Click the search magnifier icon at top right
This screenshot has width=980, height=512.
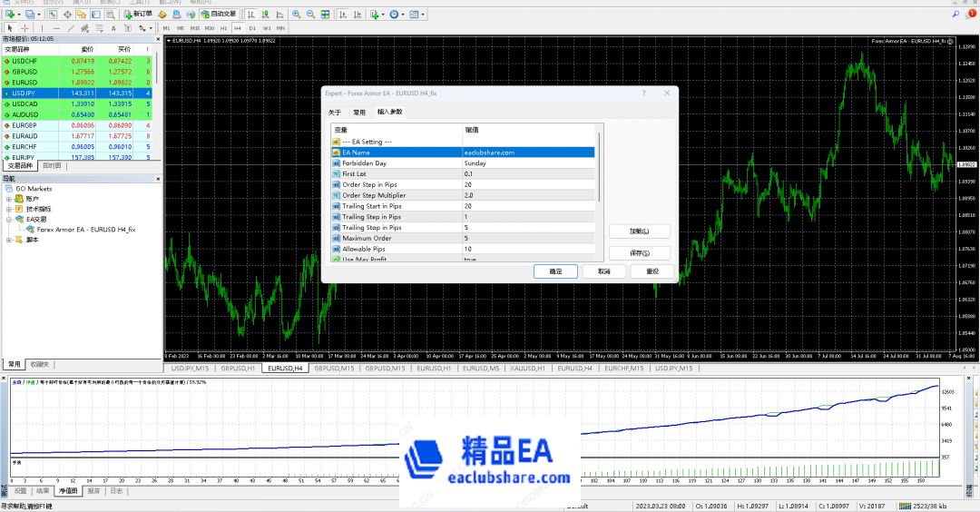[x=955, y=14]
